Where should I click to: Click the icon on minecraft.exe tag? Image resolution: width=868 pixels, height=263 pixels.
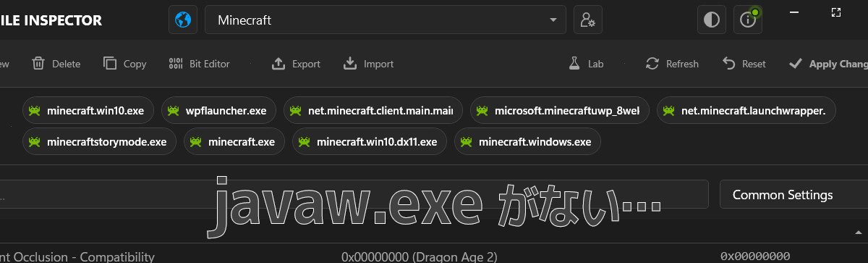[x=195, y=141]
